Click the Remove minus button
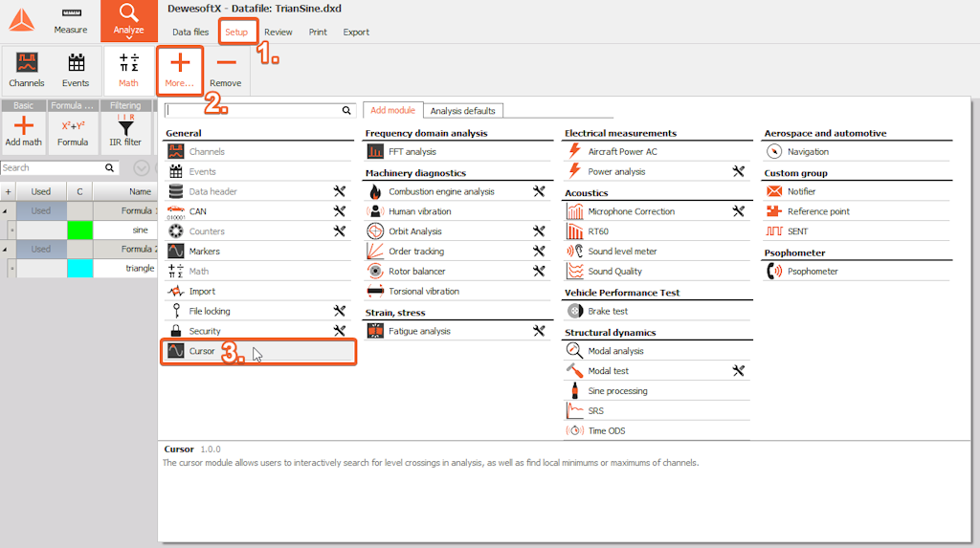 click(226, 70)
